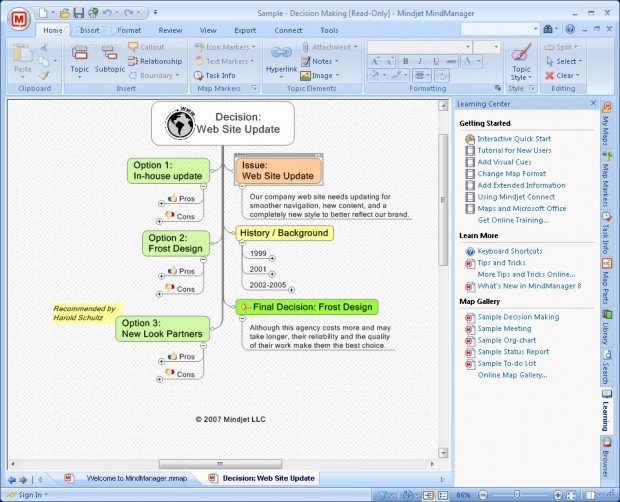Screen dimensions: 620x502
Task: Open the MindManager application button
Action: coord(20,19)
